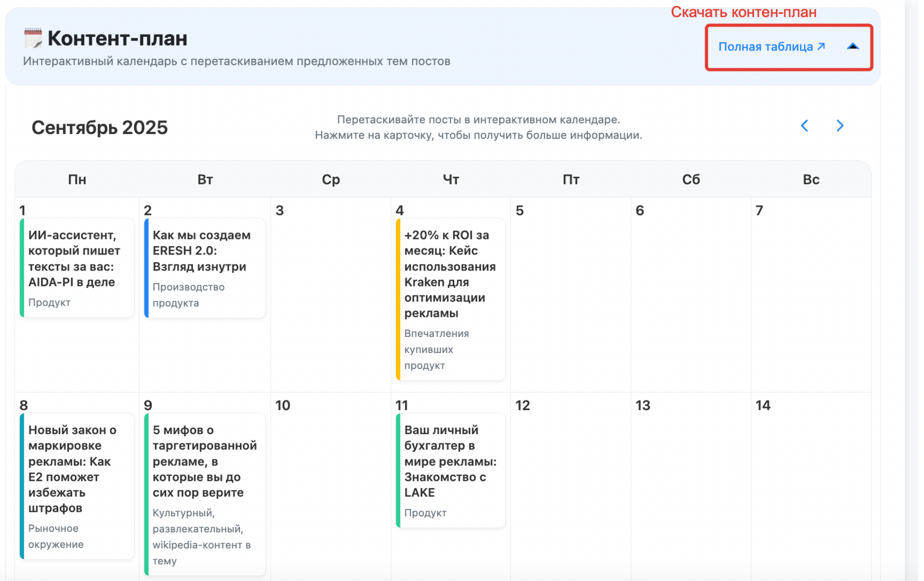Choose the empty day 6 cell
Viewport: 924px width, 581px height.
[691, 294]
